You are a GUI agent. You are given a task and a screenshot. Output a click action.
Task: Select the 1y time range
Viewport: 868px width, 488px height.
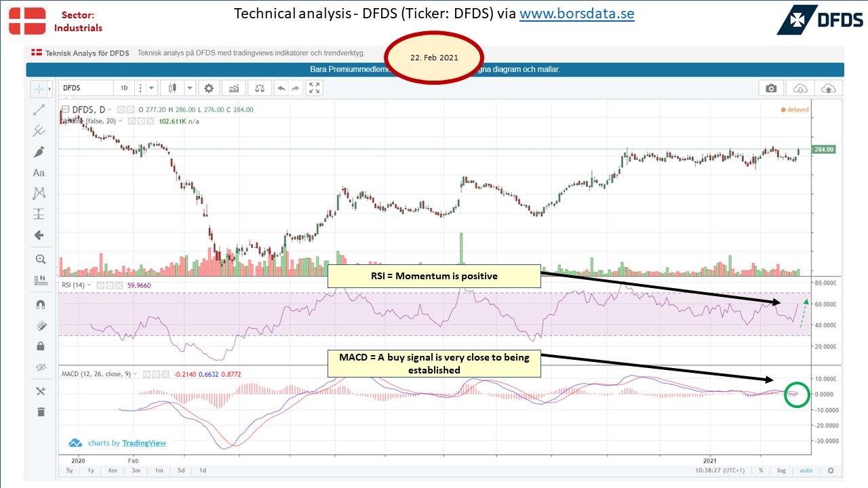pos(91,470)
